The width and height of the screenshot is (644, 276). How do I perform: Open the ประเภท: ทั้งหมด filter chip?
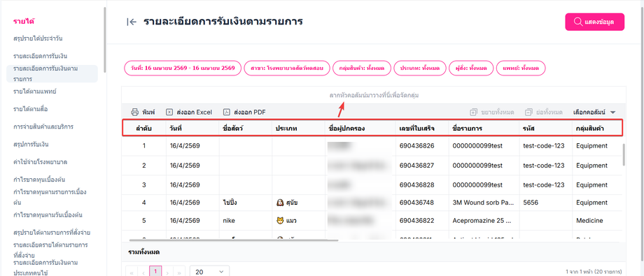click(x=419, y=68)
